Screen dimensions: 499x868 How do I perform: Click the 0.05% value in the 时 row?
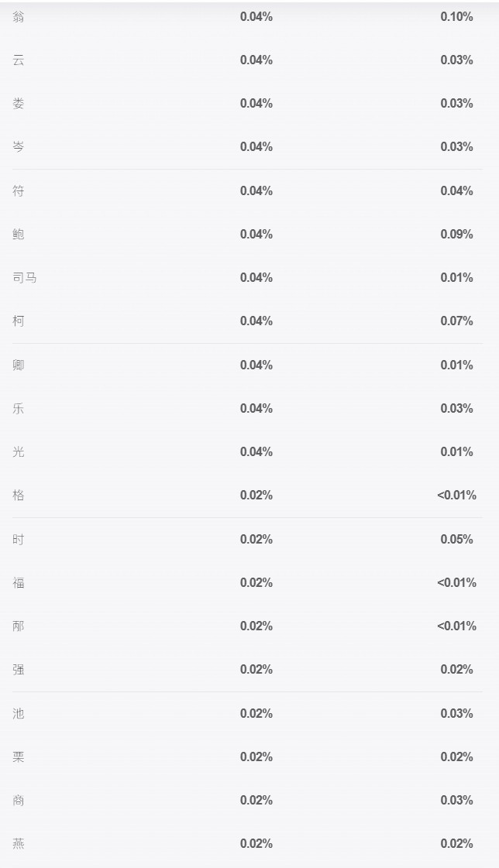(456, 539)
